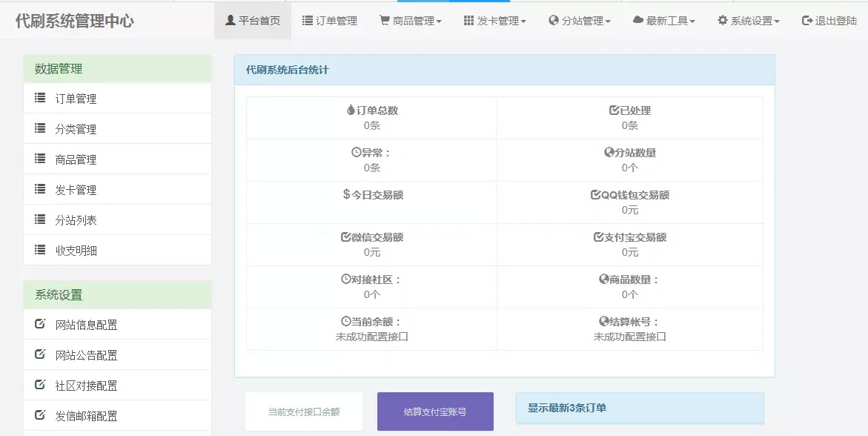Click the list icon beside 订单管理 in sidebar

click(40, 98)
